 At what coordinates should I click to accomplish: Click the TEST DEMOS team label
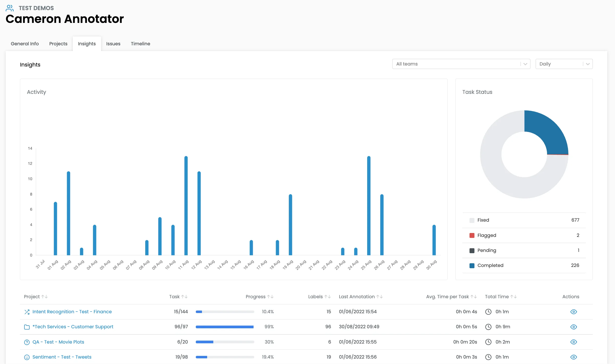point(36,8)
